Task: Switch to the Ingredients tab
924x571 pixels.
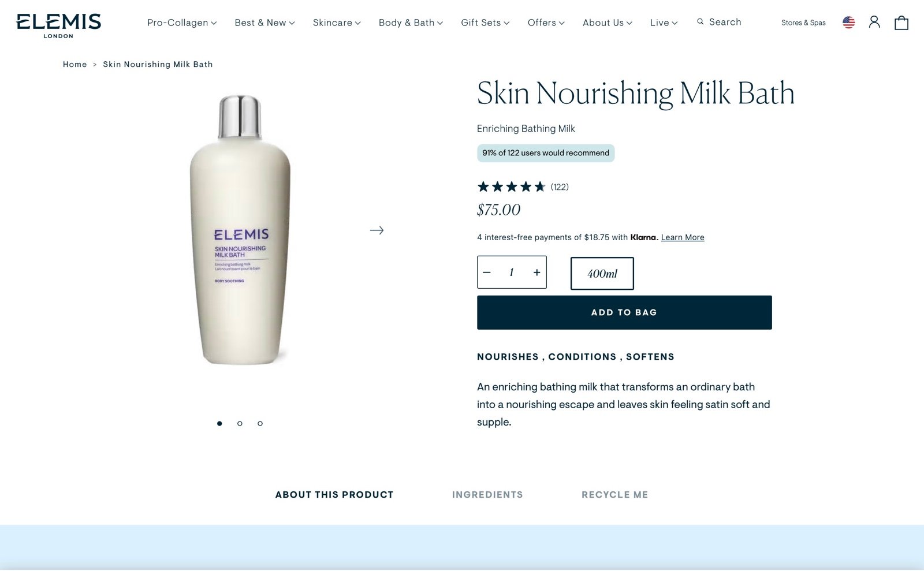Action: click(x=487, y=495)
